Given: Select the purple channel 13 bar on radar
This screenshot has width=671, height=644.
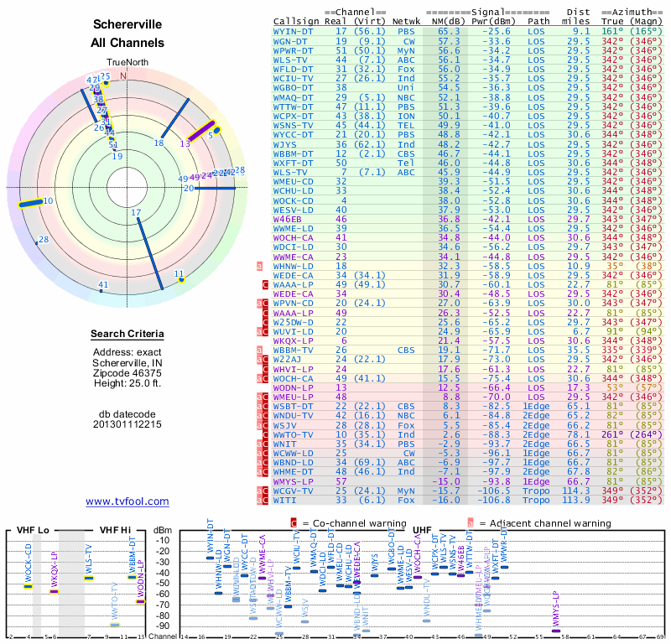Looking at the screenshot, I should click(x=201, y=131).
